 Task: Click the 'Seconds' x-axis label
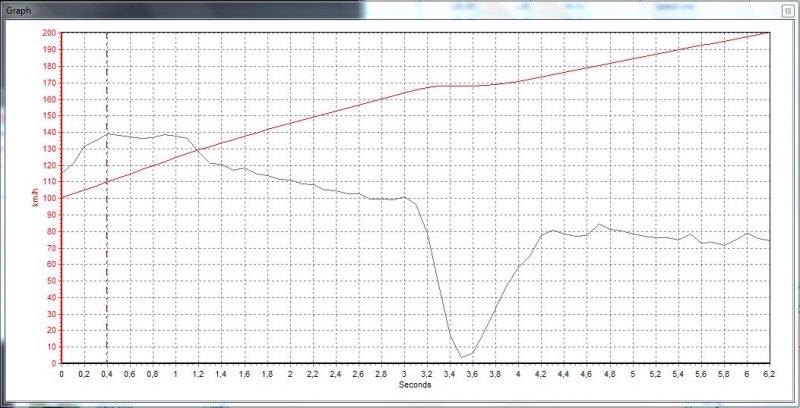[x=415, y=385]
